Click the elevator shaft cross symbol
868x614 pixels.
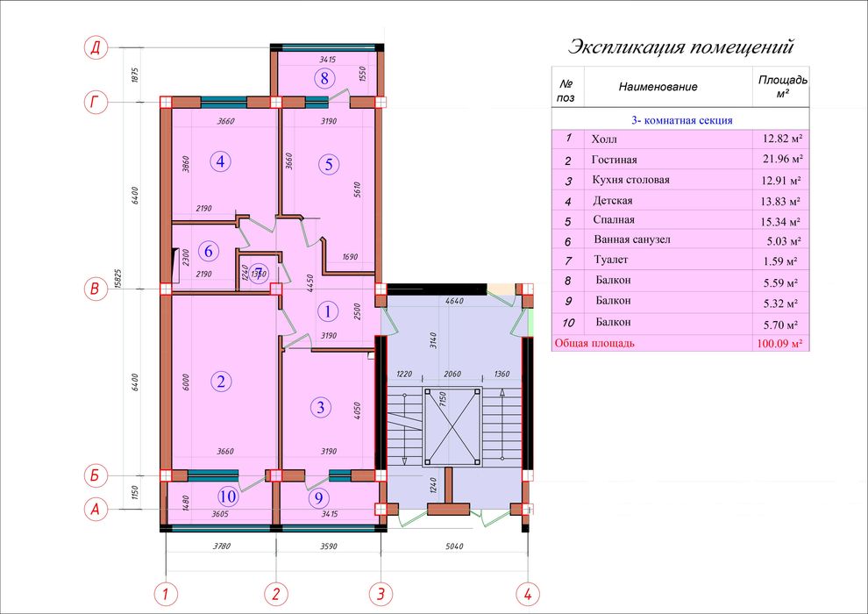[x=452, y=427]
